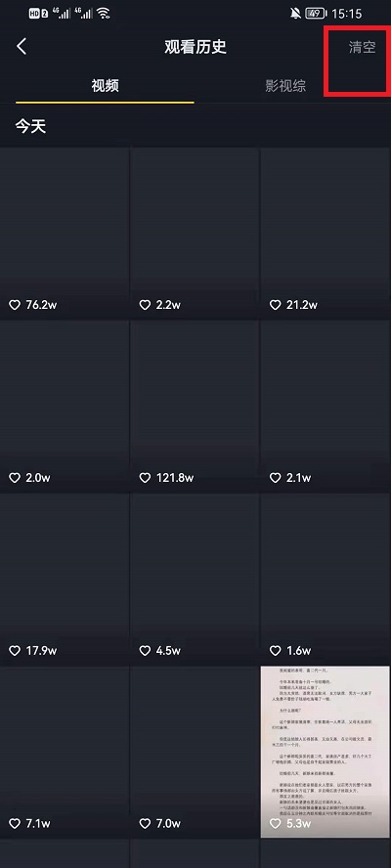The image size is (391, 868).
Task: Clear history with the 清空 button
Action: pyautogui.click(x=363, y=47)
